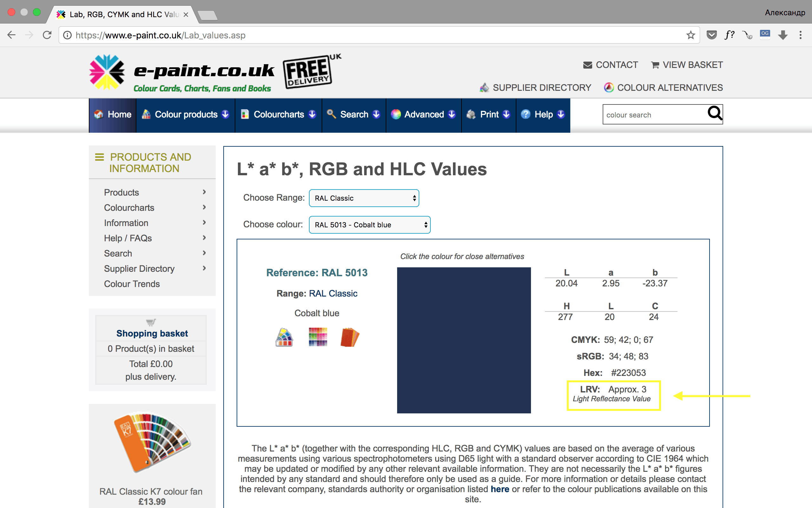Viewport: 812px width, 508px height.
Task: Open the Choose Range dropdown
Action: pyautogui.click(x=364, y=198)
